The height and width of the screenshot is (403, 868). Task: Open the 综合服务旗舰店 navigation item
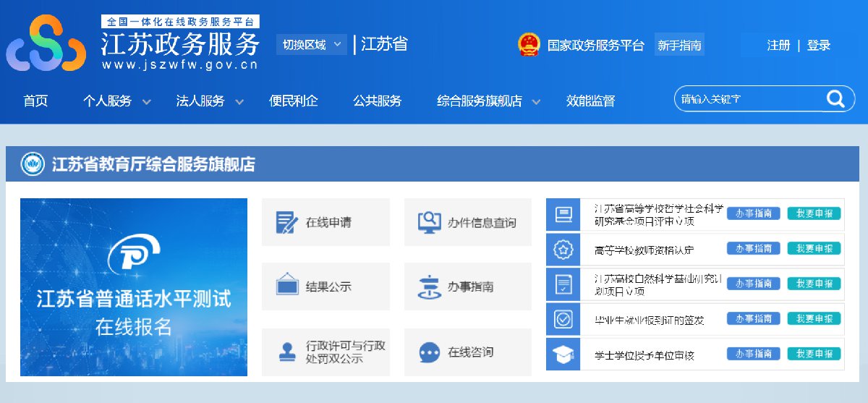click(x=480, y=101)
